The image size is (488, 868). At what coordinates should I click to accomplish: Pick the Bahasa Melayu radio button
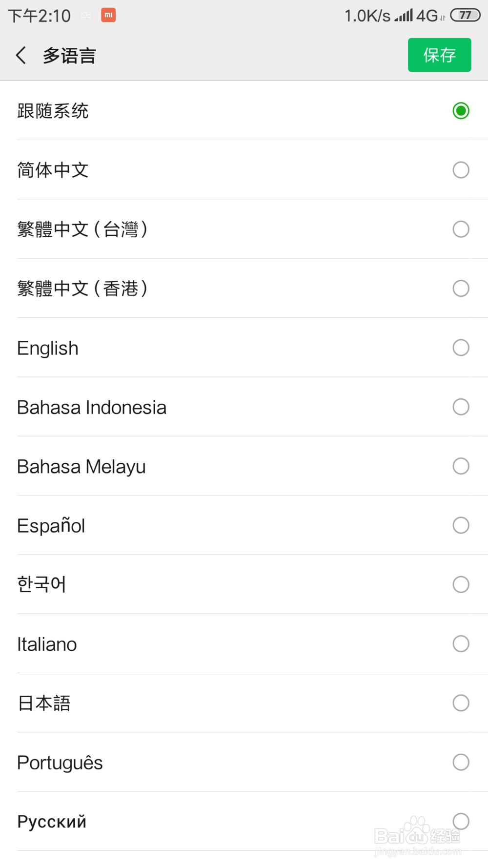click(x=461, y=466)
